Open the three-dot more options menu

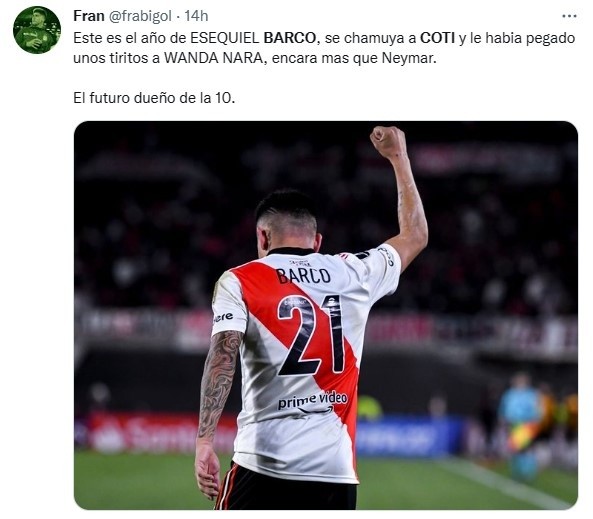[x=569, y=16]
